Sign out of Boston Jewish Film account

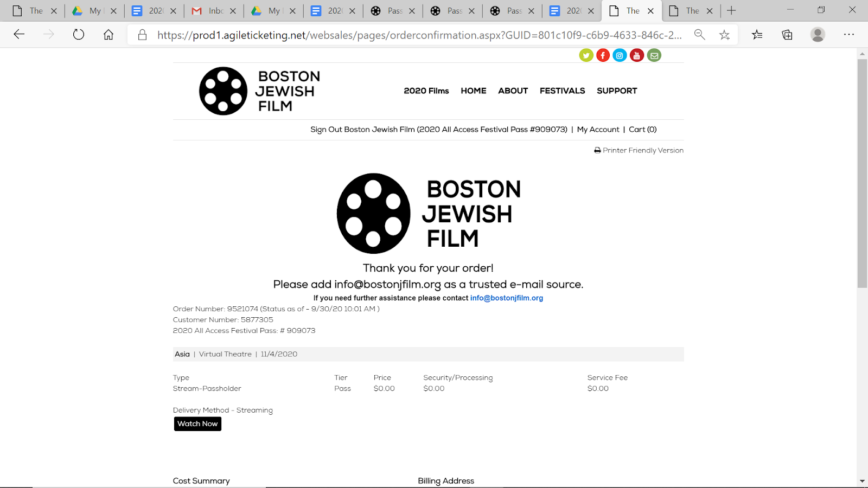(x=439, y=130)
